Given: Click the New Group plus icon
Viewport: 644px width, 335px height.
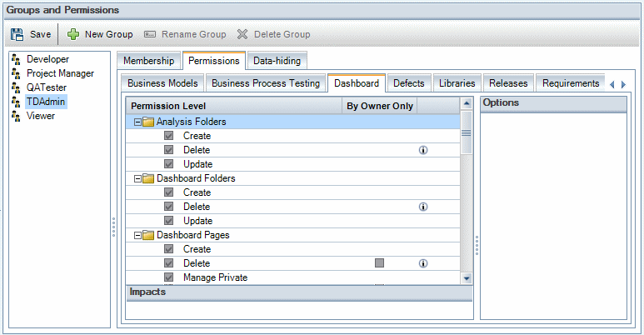Looking at the screenshot, I should (73, 34).
